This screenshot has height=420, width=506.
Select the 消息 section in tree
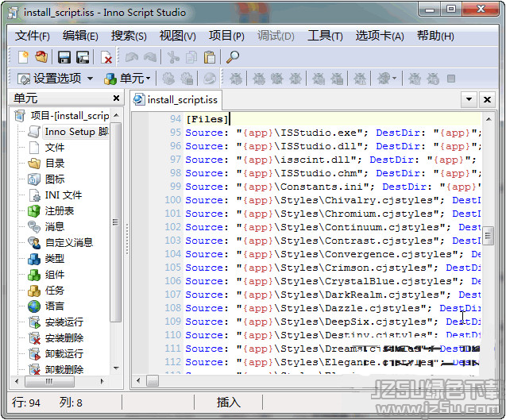click(55, 226)
